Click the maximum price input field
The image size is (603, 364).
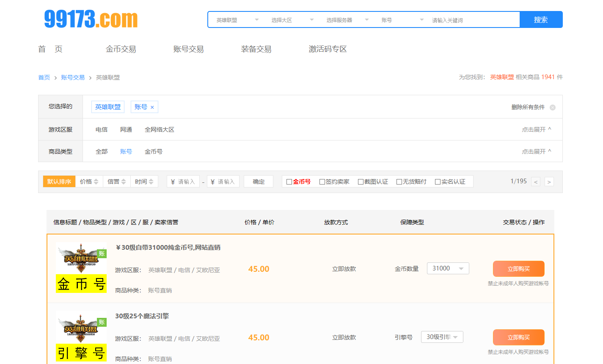pos(223,182)
